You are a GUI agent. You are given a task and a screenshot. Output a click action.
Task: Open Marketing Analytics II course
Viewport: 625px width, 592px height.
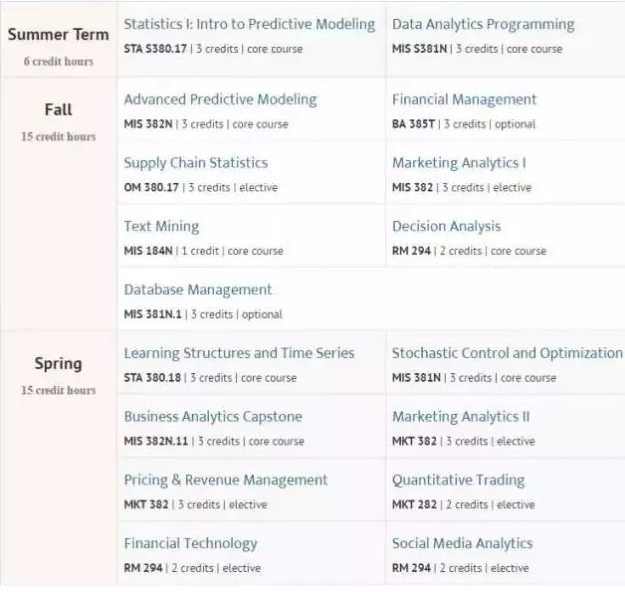point(461,417)
